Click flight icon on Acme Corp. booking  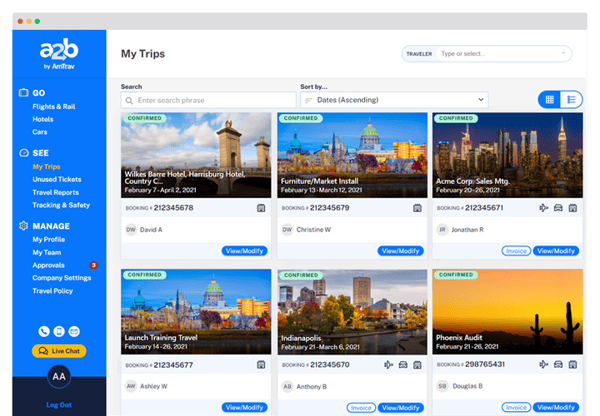(544, 208)
